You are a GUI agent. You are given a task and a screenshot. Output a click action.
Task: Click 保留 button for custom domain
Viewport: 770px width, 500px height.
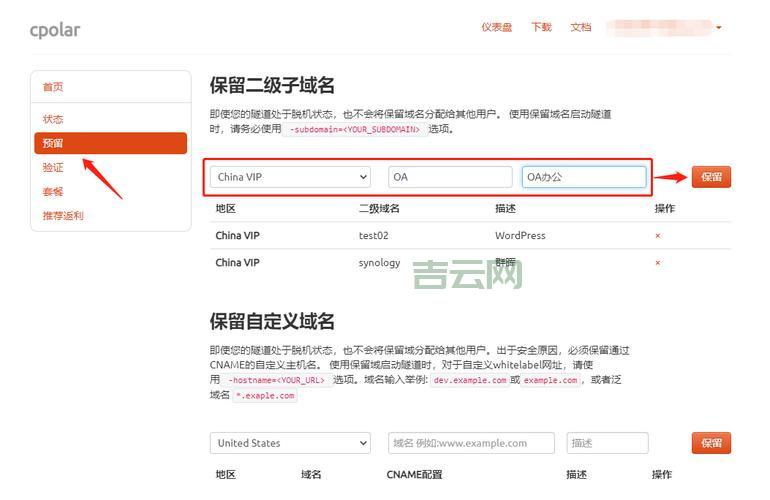pos(711,443)
